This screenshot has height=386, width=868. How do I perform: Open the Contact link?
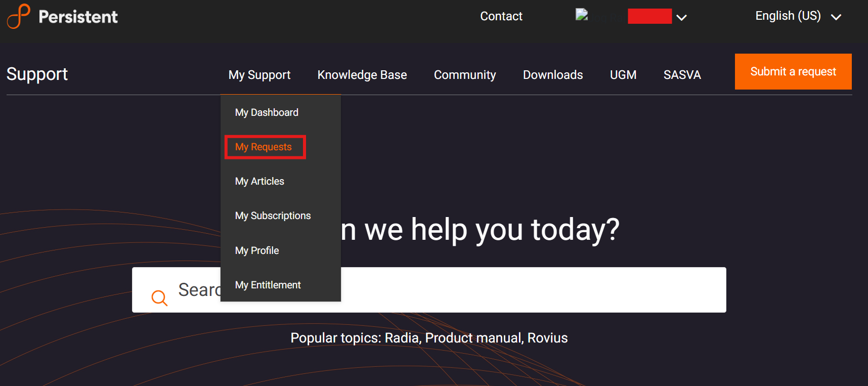click(501, 16)
